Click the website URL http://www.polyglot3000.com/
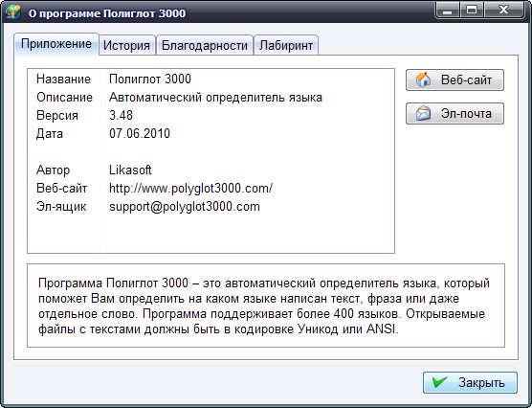 (190, 189)
